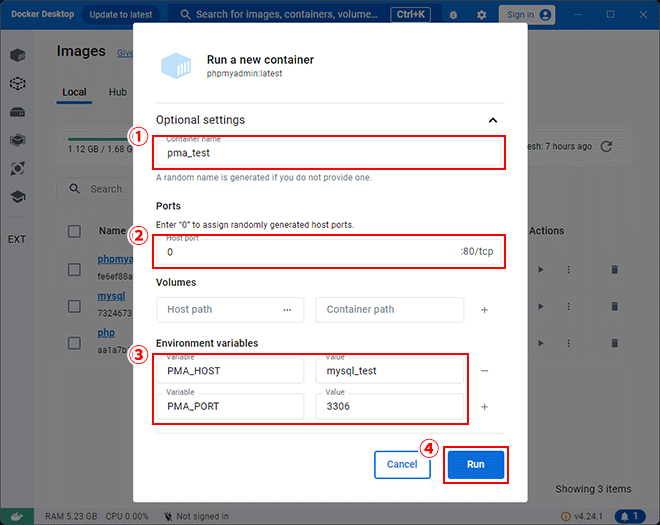Click the refresh images icon

606,146
